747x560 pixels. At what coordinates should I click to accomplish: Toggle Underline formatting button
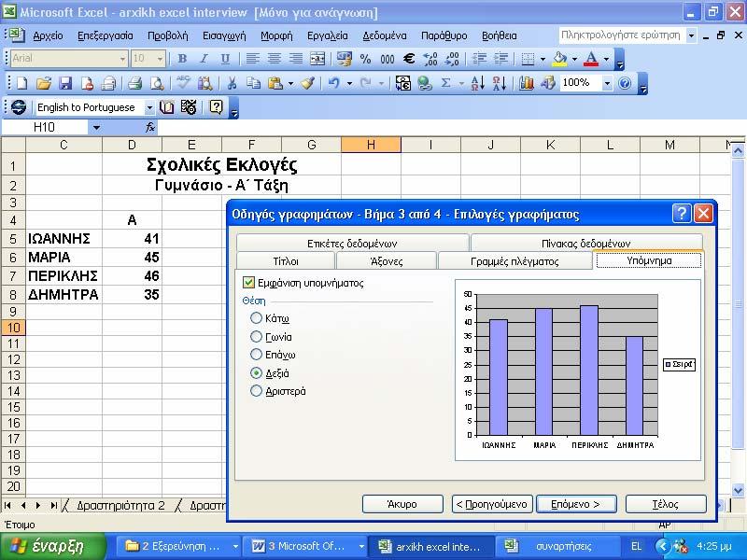225,59
